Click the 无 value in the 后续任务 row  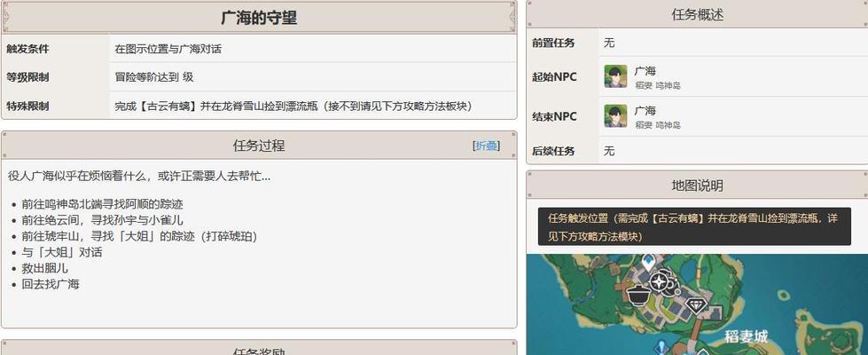[609, 151]
